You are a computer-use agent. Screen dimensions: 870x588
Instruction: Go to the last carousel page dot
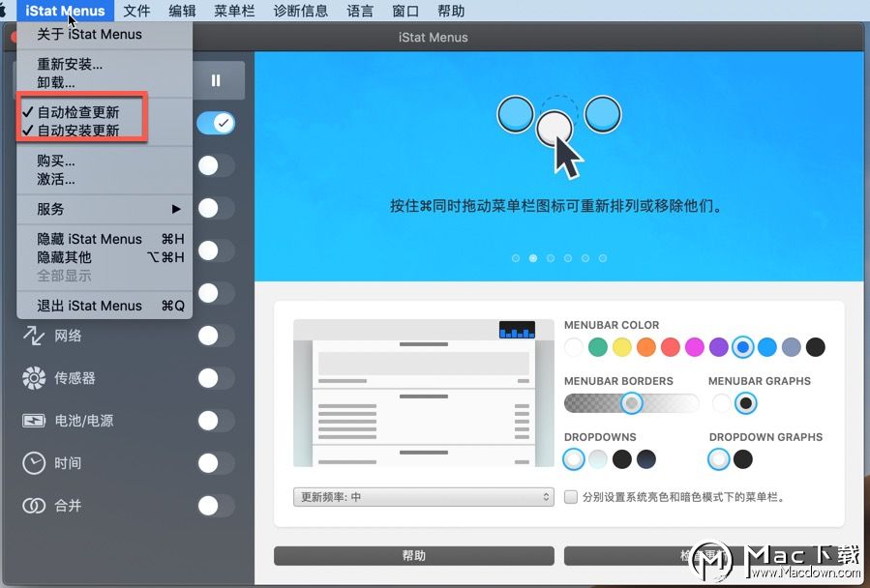[603, 258]
